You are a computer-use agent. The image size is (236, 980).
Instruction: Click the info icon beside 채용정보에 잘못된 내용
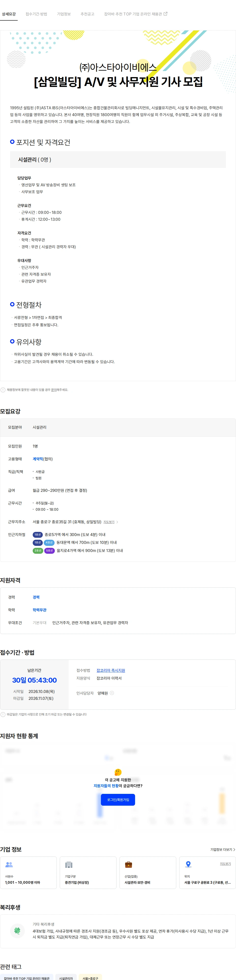[x=3, y=389]
